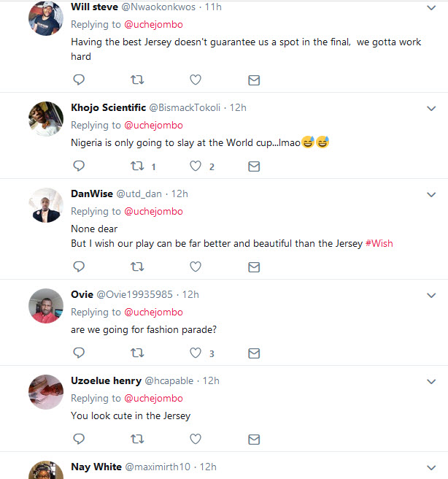Open dropdown chevron on Ovie's tweet
The width and height of the screenshot is (448, 479).
430,295
